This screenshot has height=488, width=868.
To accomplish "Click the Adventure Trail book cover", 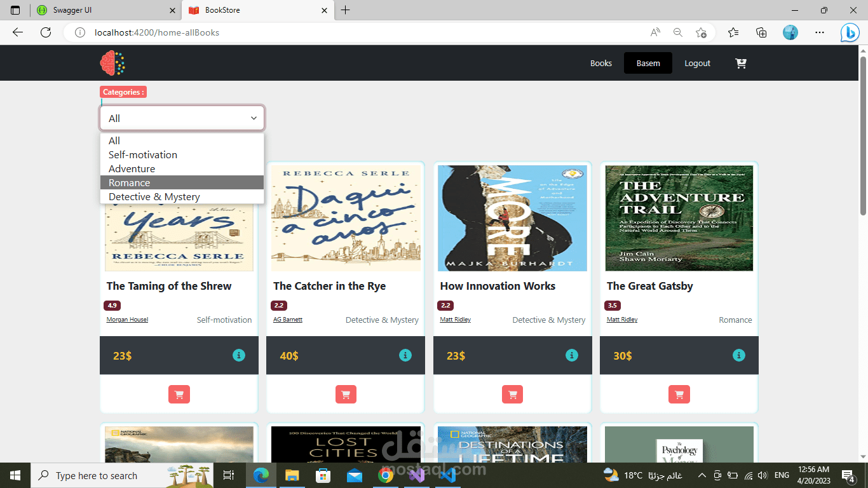I will coord(679,219).
